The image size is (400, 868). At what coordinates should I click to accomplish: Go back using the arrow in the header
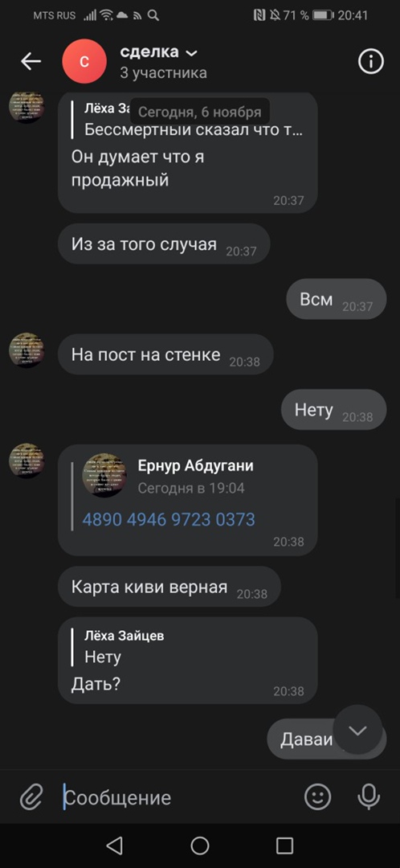click(x=31, y=61)
